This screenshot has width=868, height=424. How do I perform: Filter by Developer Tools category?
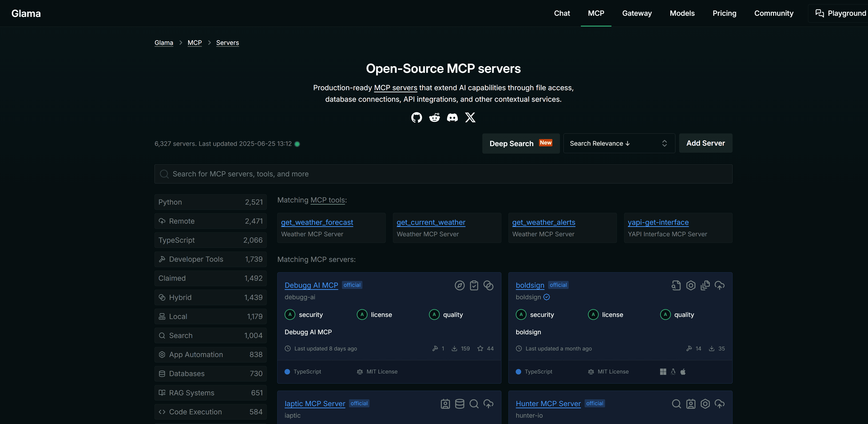click(x=210, y=259)
